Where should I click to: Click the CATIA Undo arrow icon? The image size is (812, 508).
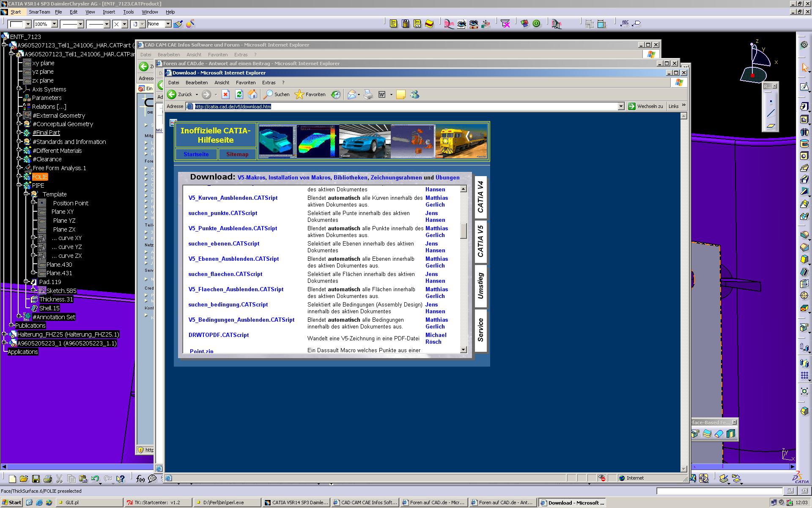point(95,479)
